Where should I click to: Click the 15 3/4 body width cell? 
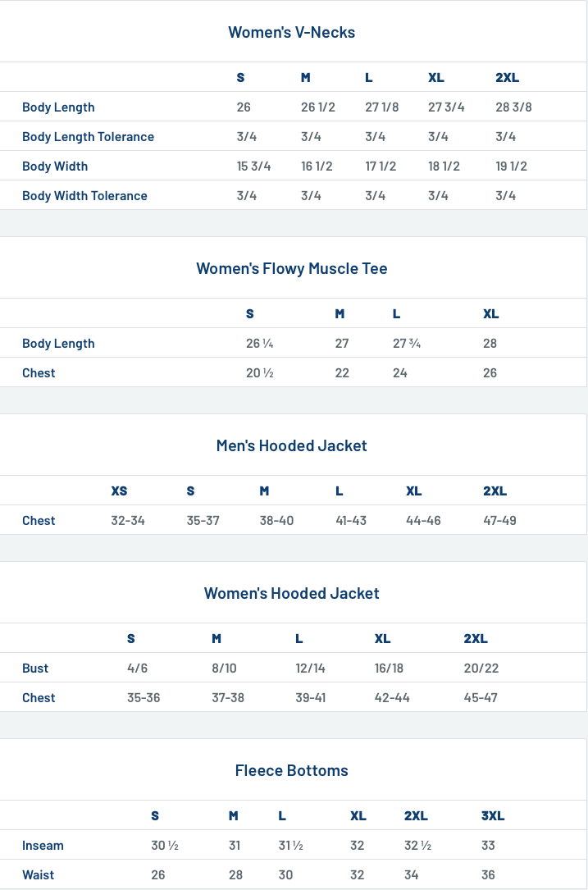point(253,167)
